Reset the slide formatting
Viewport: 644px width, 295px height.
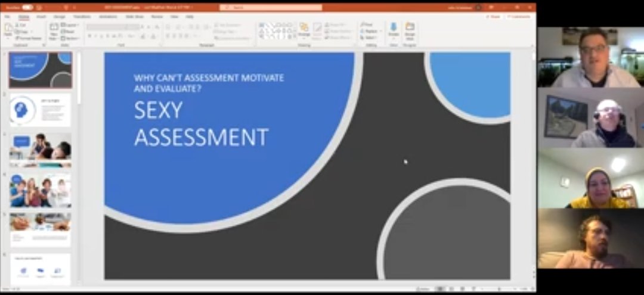click(69, 32)
